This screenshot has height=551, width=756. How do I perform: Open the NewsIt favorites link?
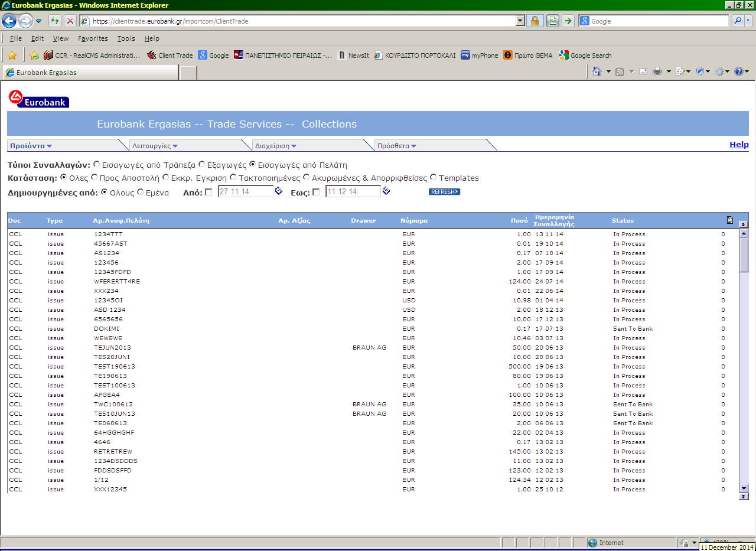(x=353, y=56)
